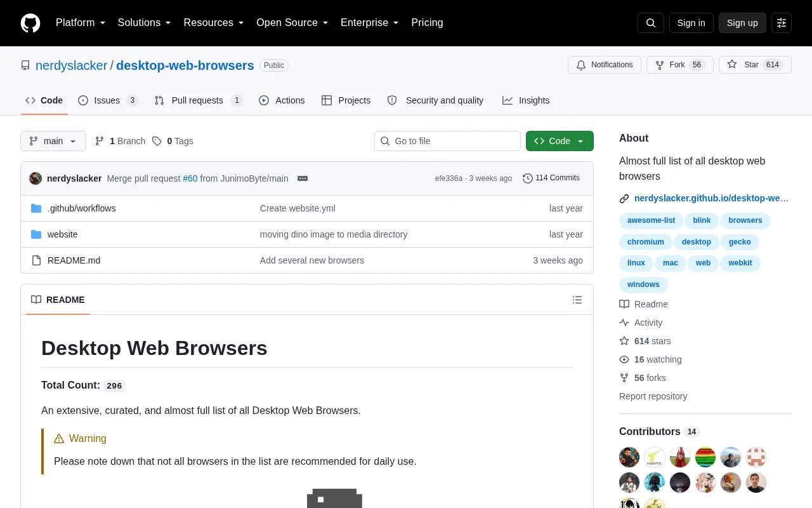Switch to the Issues tab
Image resolution: width=812 pixels, height=508 pixels.
click(108, 100)
